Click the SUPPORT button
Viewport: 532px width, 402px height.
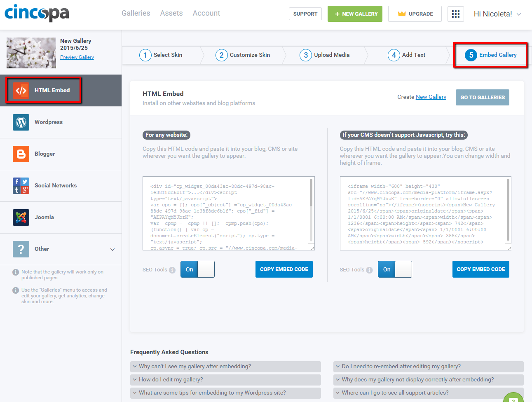point(305,14)
